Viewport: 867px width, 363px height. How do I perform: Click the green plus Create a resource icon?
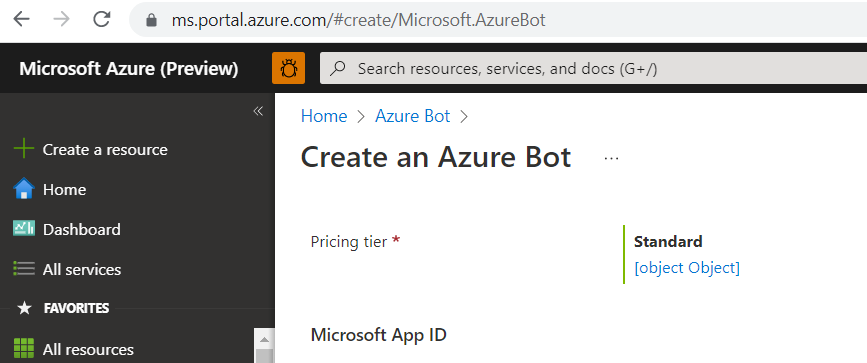pos(24,149)
